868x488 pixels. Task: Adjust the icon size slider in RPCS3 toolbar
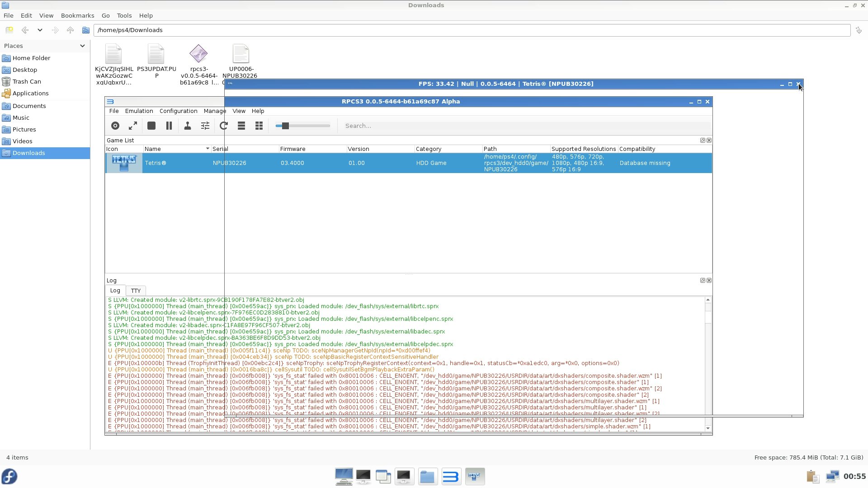pos(303,126)
